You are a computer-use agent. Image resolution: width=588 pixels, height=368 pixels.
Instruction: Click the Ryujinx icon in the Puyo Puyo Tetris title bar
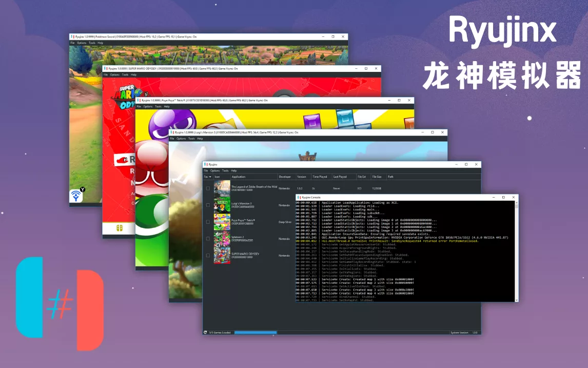pyautogui.click(x=139, y=100)
